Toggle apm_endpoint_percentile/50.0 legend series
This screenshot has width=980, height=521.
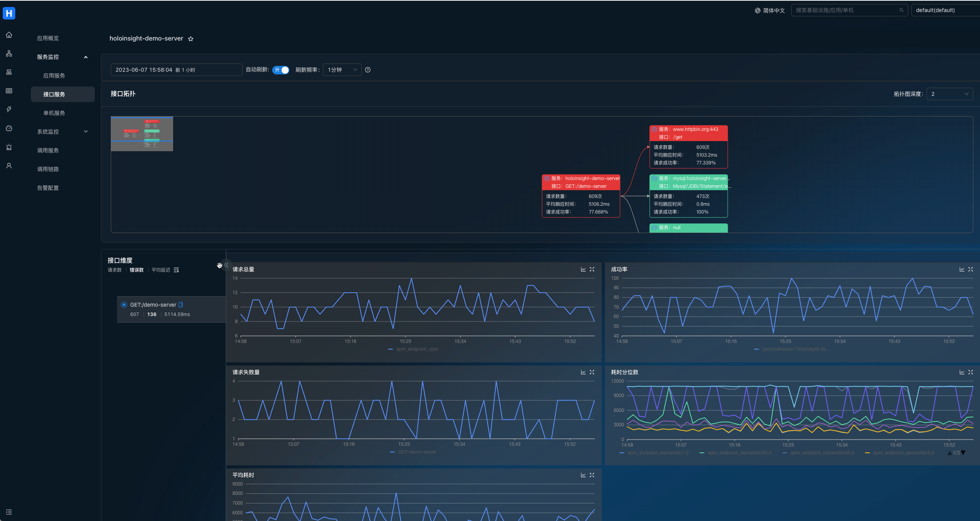click(735, 453)
